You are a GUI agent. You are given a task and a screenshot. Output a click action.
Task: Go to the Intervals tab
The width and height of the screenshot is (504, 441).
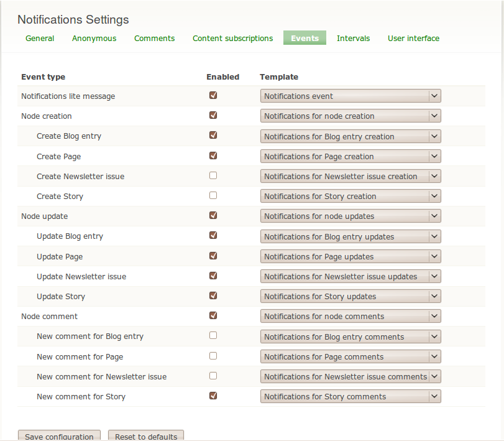[353, 39]
